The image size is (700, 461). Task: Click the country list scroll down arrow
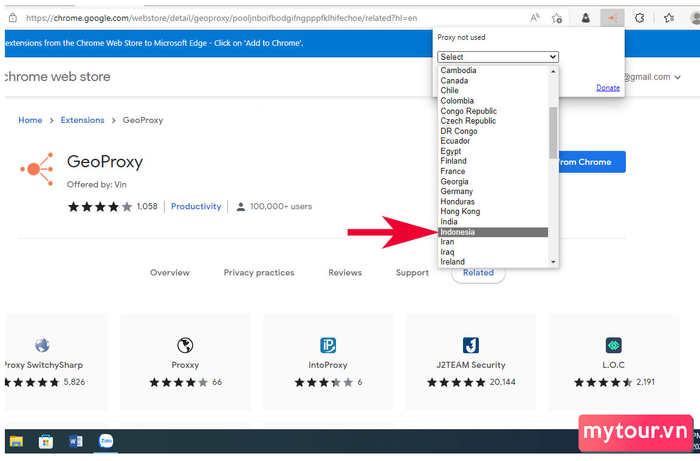tap(553, 262)
